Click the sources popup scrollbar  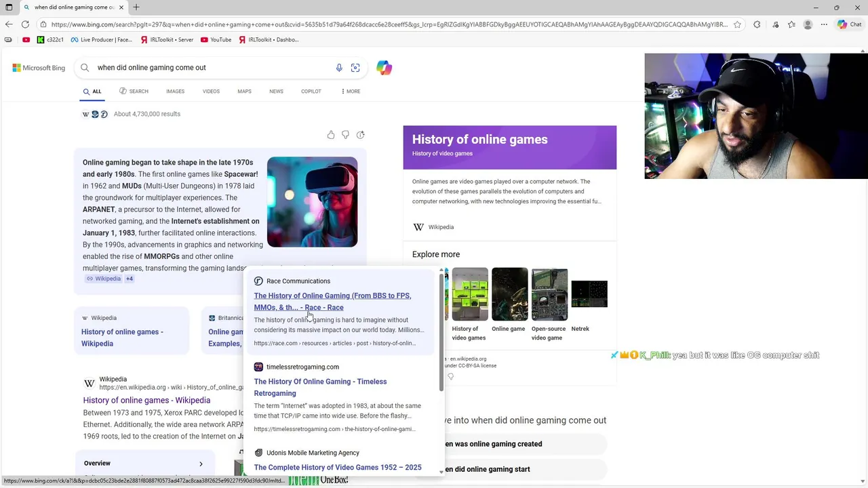pos(441,332)
